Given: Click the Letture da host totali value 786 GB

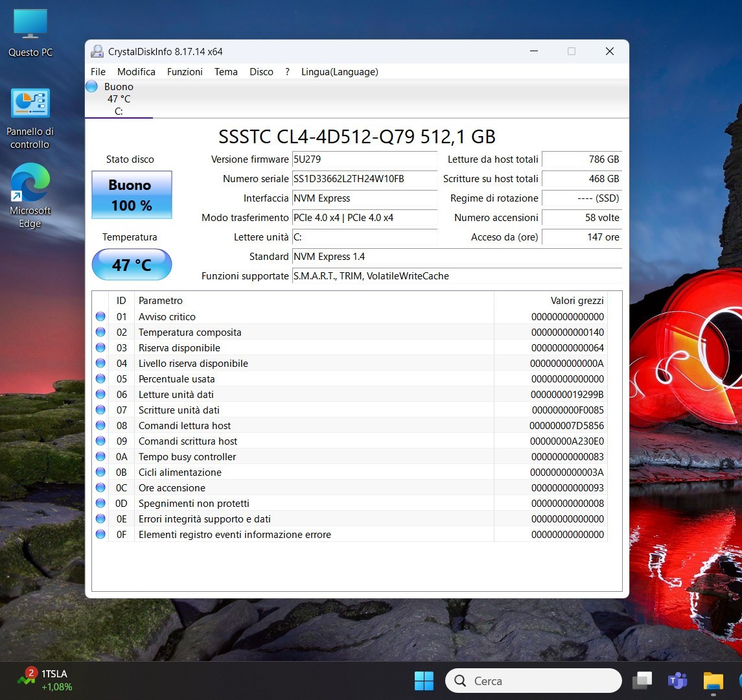Looking at the screenshot, I should 581,159.
